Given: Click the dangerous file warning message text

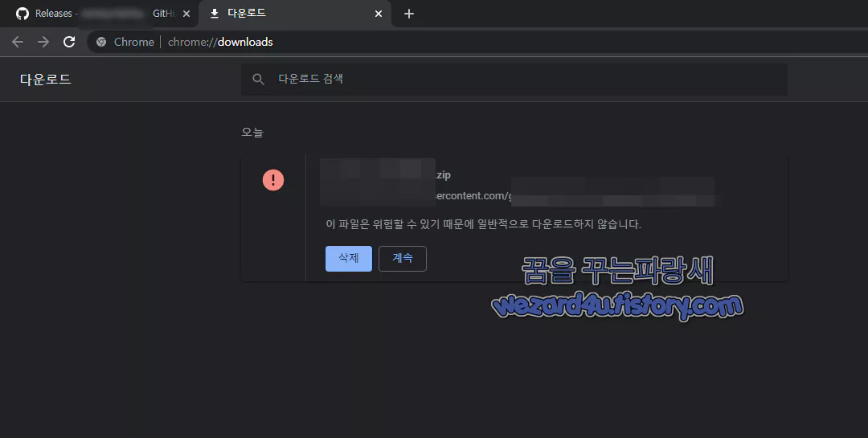Looking at the screenshot, I should click(483, 224).
